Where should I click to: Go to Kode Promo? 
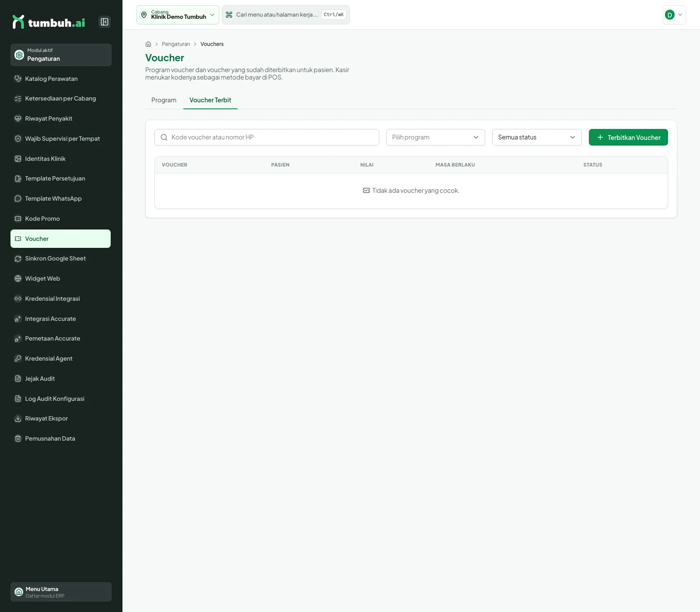(x=60, y=219)
